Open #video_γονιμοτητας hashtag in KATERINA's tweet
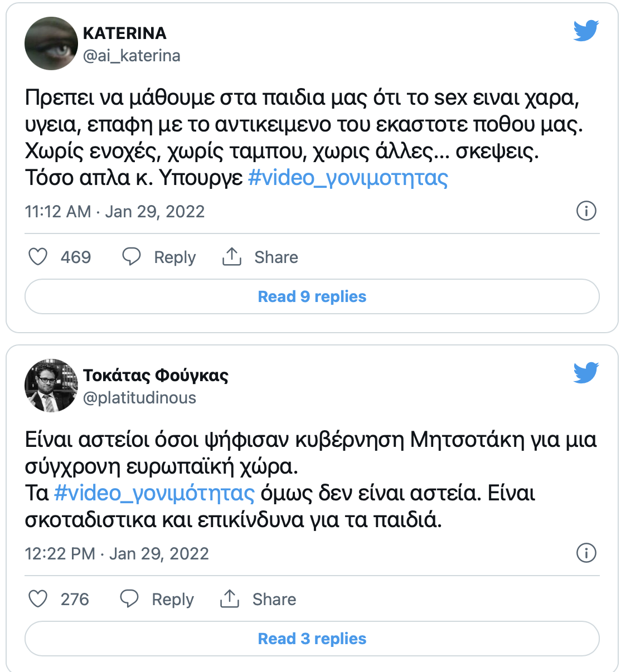Image resolution: width=621 pixels, height=672 pixels. [348, 178]
